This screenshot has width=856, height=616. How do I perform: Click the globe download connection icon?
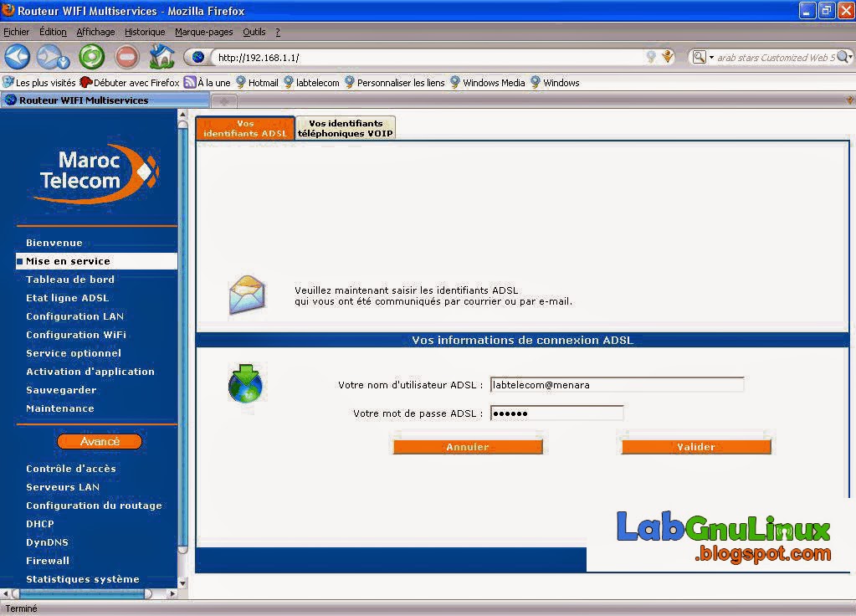point(245,383)
